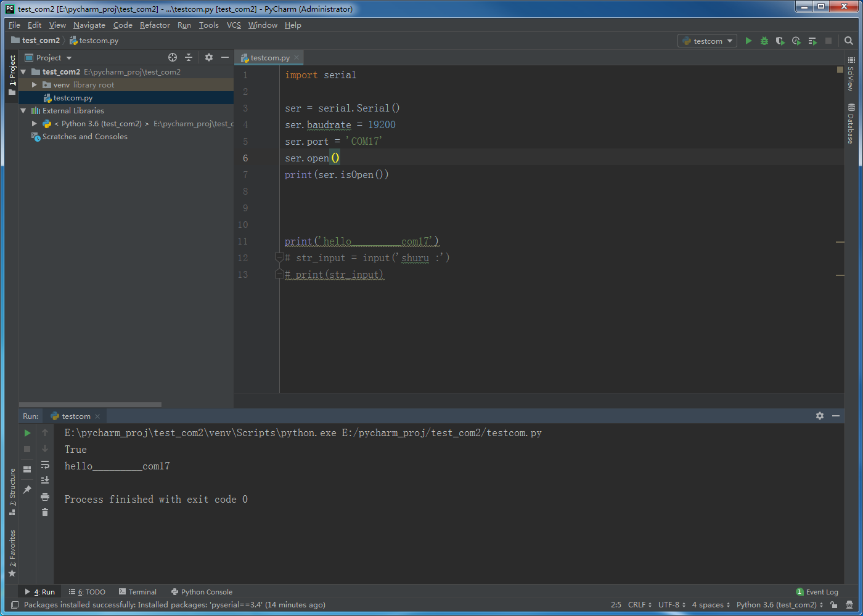
Task: Open the File menu
Action: [14, 25]
